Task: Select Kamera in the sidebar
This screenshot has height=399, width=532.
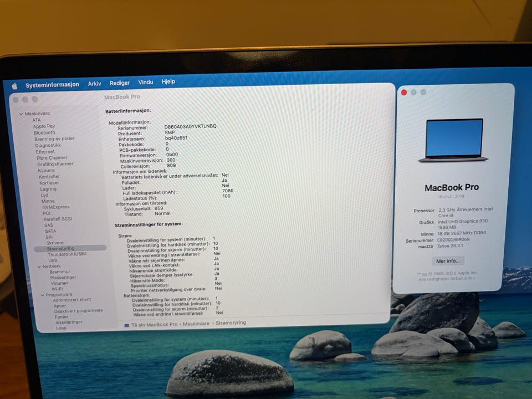Action: coord(46,170)
